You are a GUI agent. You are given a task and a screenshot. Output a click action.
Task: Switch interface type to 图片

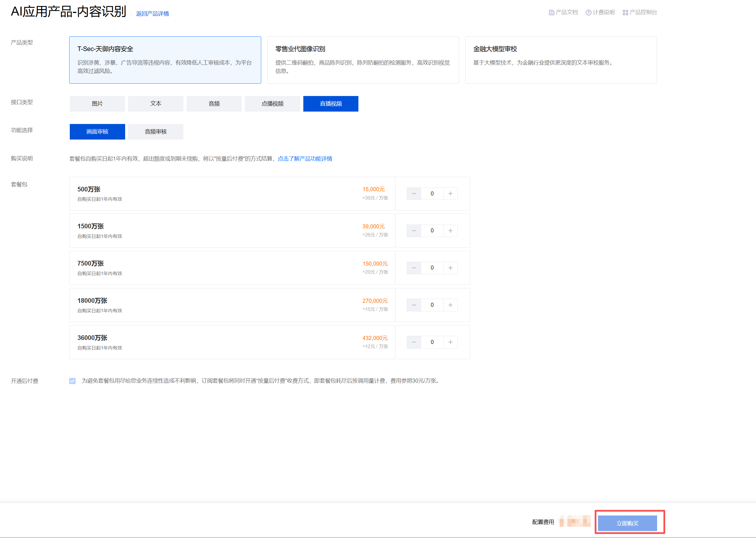(97, 104)
